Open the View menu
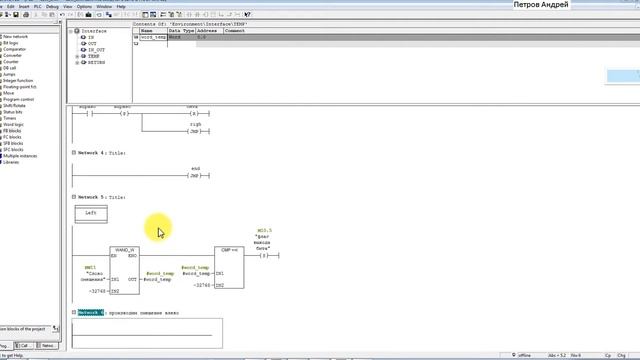Screen dimensions: 640x360 pos(68,7)
